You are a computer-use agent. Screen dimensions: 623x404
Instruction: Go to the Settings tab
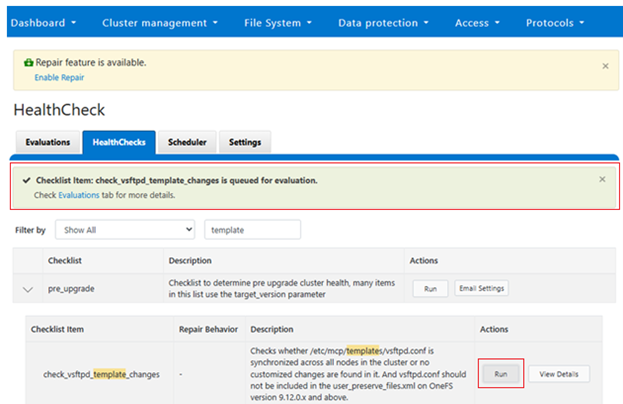pos(245,143)
